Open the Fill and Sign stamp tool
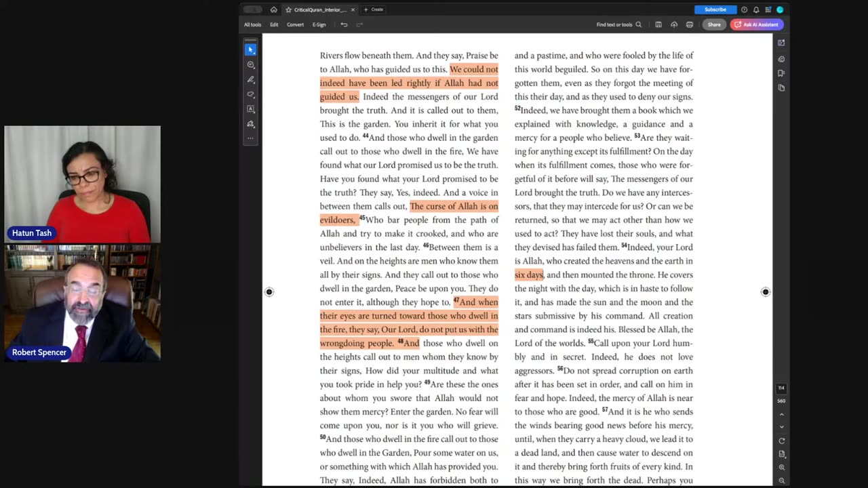The width and height of the screenshot is (868, 488). [x=251, y=124]
